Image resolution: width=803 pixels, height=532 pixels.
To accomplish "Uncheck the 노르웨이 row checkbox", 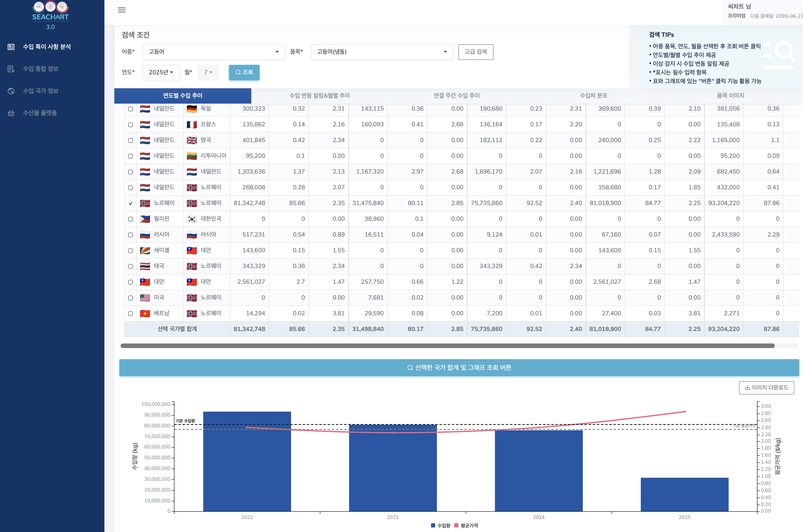I will click(x=130, y=203).
